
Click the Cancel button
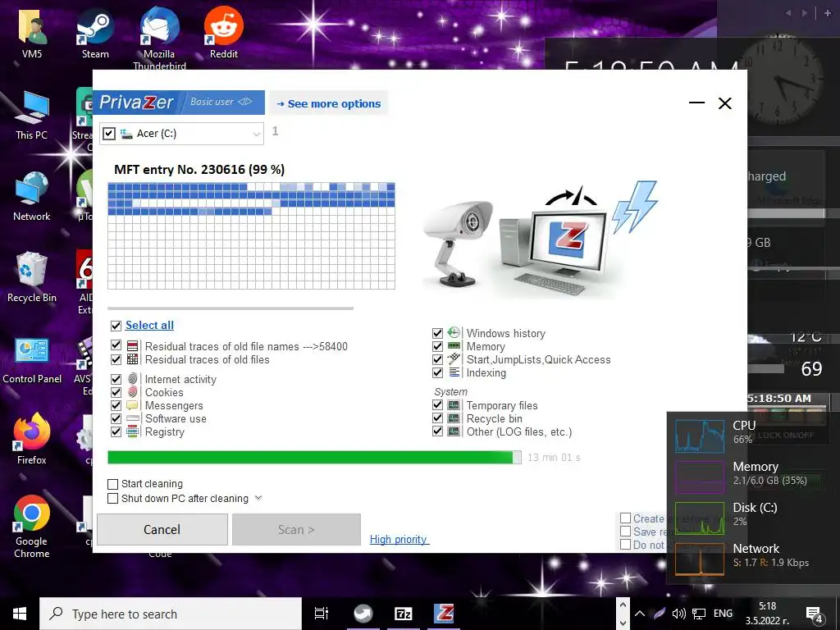click(162, 529)
